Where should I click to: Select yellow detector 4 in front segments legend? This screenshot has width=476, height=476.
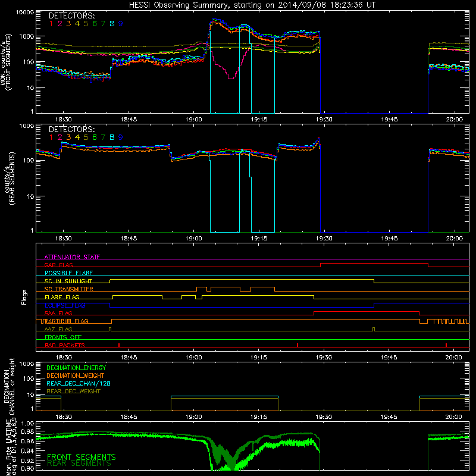(x=77, y=24)
